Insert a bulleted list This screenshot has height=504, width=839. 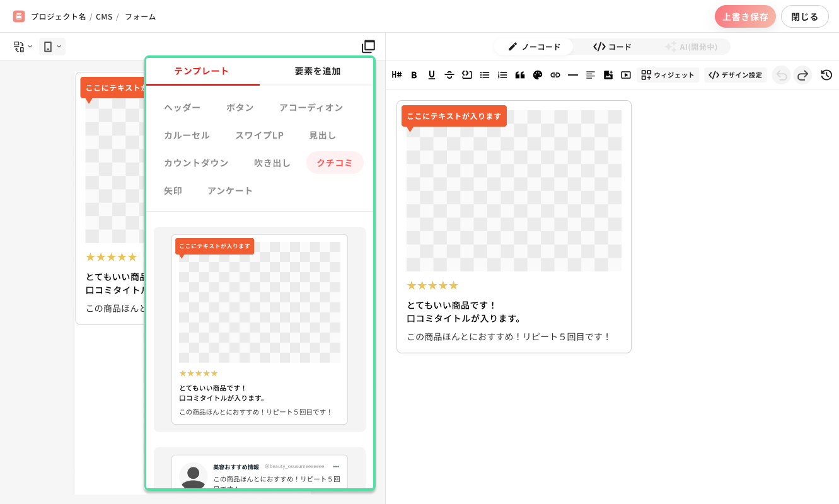485,75
